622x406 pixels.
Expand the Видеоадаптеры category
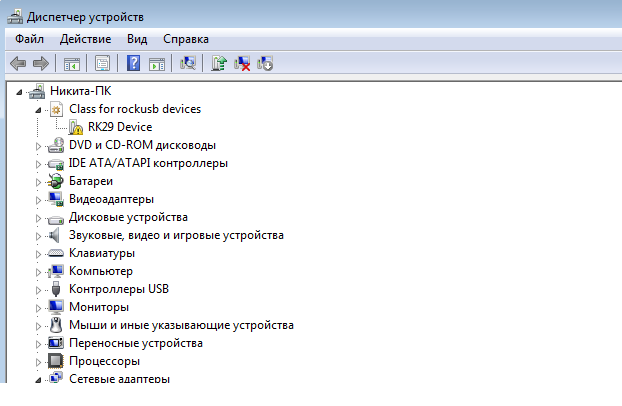38,199
